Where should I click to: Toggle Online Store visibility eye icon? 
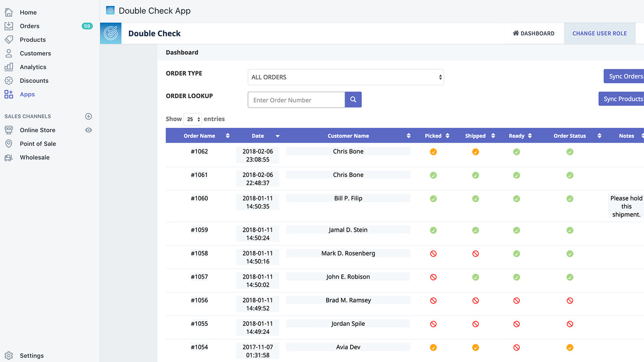(x=88, y=130)
